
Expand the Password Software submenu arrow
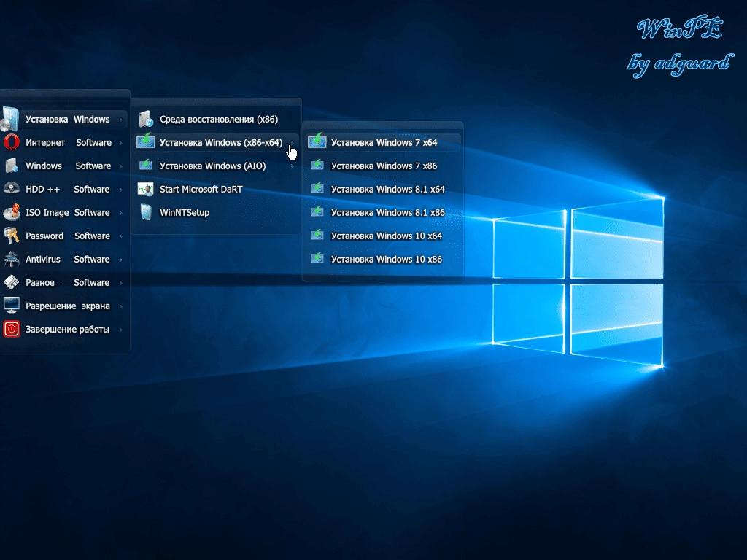pos(121,236)
